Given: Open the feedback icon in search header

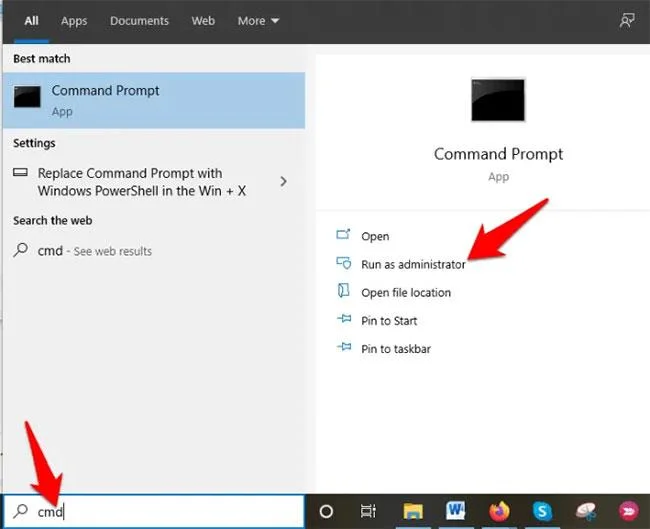Looking at the screenshot, I should pyautogui.click(x=627, y=20).
